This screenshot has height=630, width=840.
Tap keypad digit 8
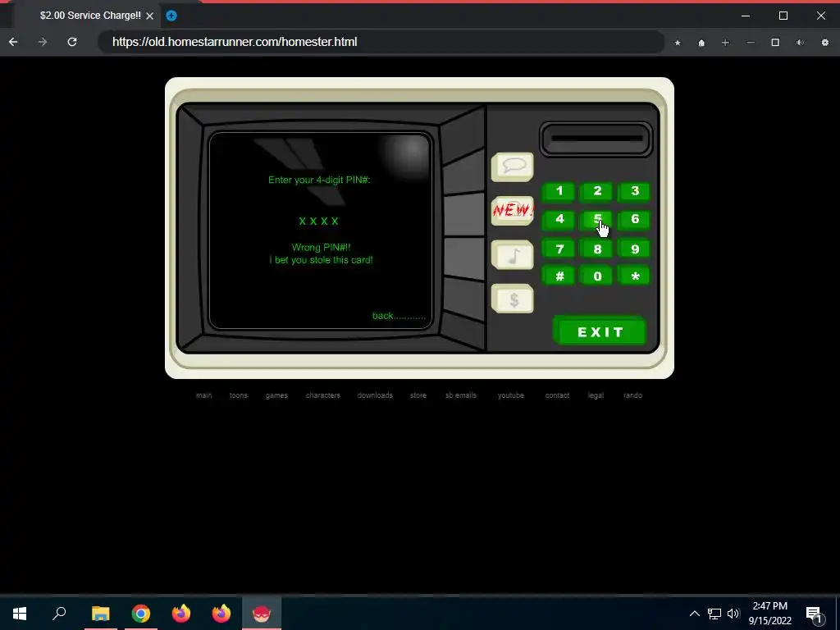pyautogui.click(x=597, y=249)
